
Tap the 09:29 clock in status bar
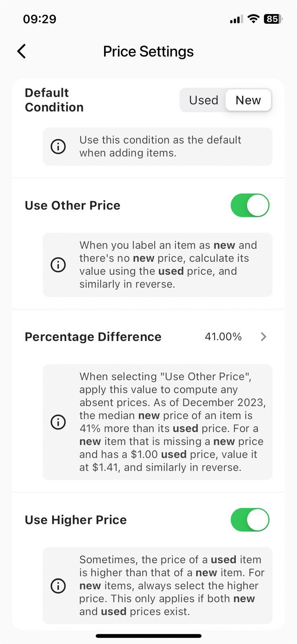click(x=40, y=19)
